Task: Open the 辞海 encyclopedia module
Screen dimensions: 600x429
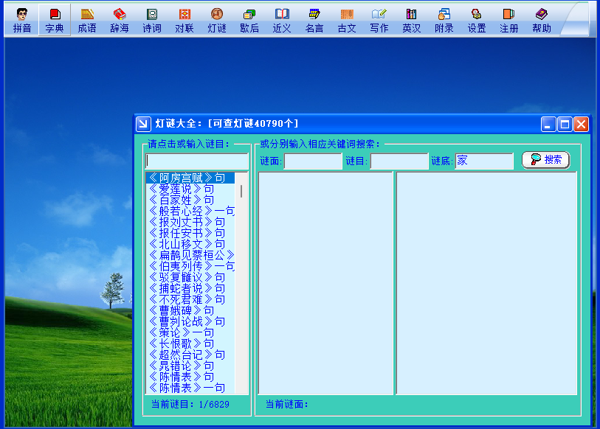Action: click(x=119, y=20)
